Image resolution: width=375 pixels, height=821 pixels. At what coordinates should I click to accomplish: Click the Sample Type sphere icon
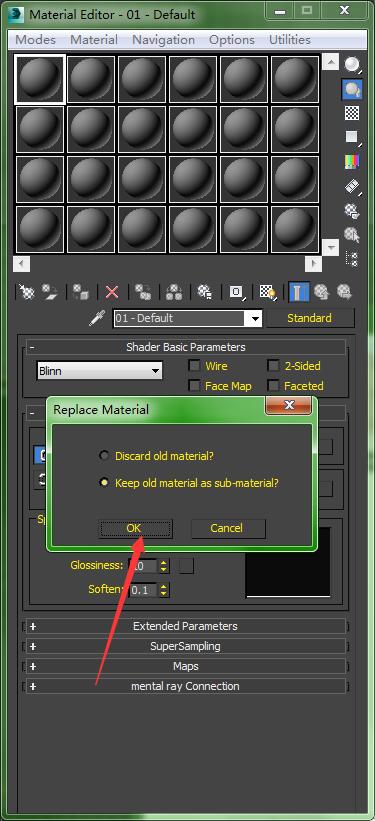point(352,65)
